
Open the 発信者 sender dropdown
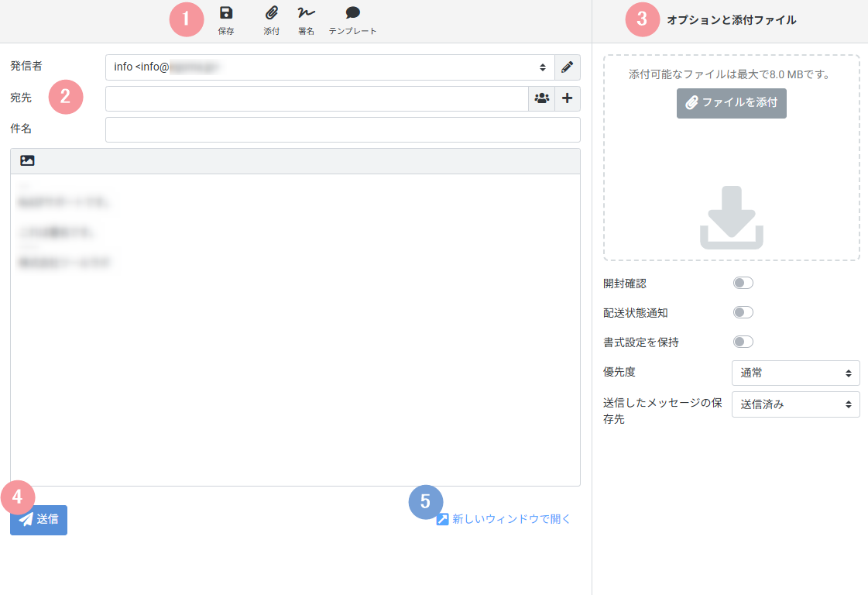[x=330, y=67]
